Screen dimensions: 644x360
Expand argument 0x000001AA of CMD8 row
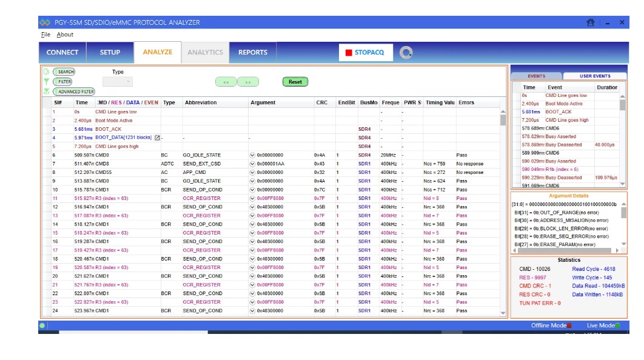[x=252, y=164]
